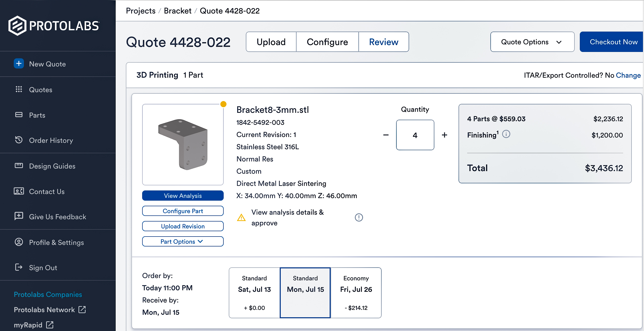Click the orange status dot on thumbnail
644x331 pixels.
point(223,104)
